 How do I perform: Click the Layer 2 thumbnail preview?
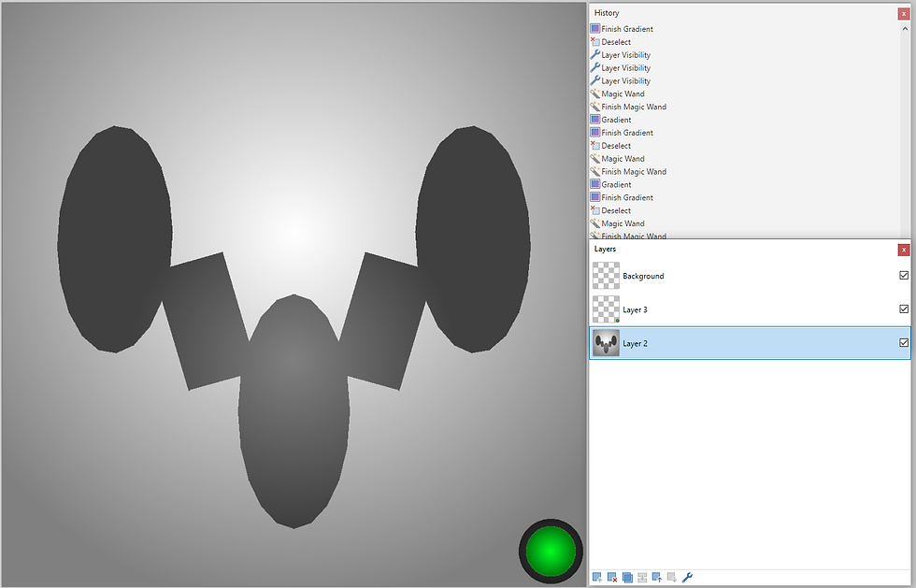point(606,343)
